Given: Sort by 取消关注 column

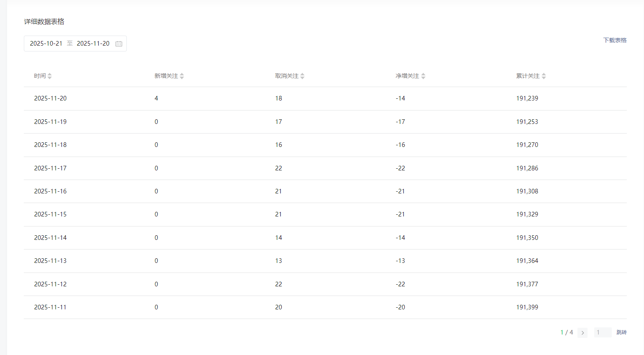Looking at the screenshot, I should point(302,76).
